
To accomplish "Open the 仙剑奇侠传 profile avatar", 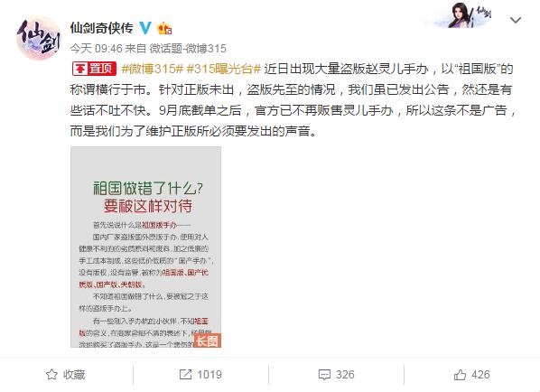I will pos(39,38).
